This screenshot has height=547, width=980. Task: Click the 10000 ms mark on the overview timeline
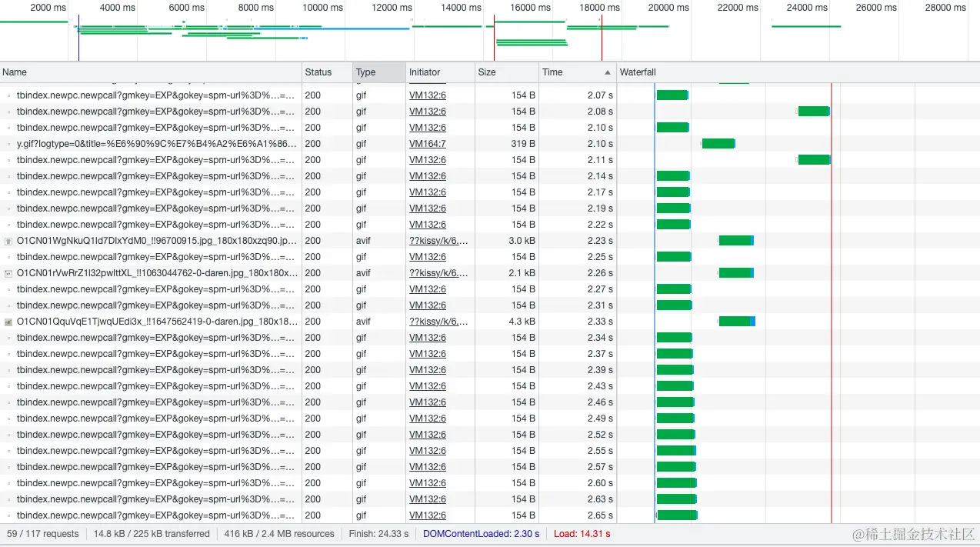pyautogui.click(x=323, y=8)
